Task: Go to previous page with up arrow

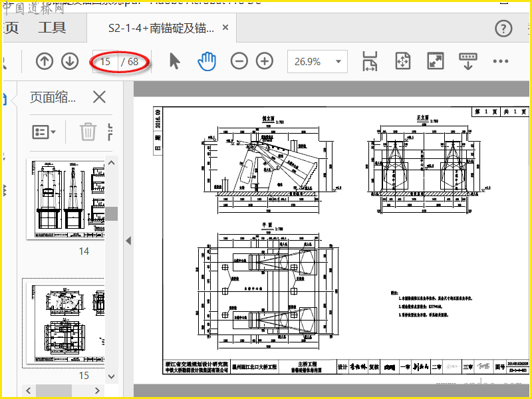Action: coord(45,61)
